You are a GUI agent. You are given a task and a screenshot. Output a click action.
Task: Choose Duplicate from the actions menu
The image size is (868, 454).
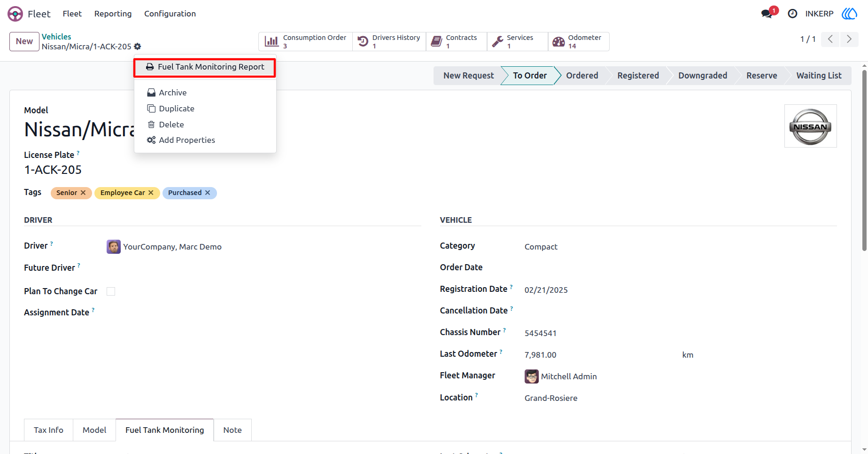point(205,109)
